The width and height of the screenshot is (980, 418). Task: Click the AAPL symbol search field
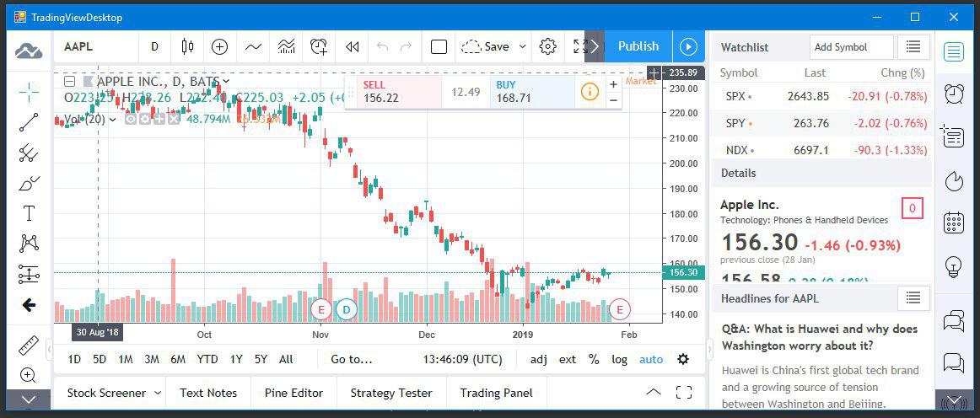[97, 46]
